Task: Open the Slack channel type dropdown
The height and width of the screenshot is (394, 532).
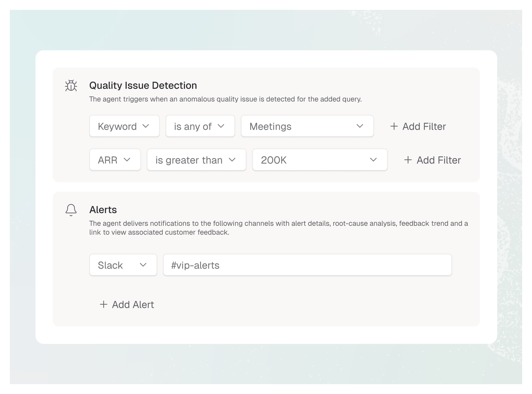Action: [x=123, y=265]
